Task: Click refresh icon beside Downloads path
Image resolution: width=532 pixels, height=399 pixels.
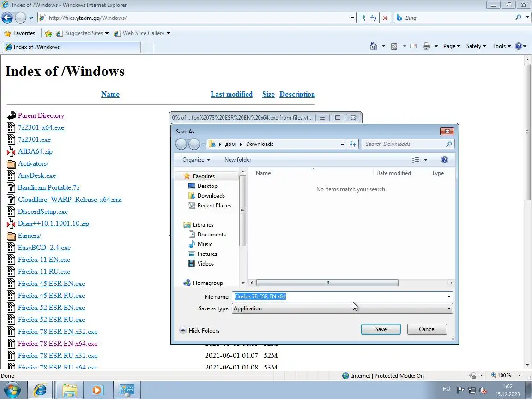Action: tap(353, 144)
